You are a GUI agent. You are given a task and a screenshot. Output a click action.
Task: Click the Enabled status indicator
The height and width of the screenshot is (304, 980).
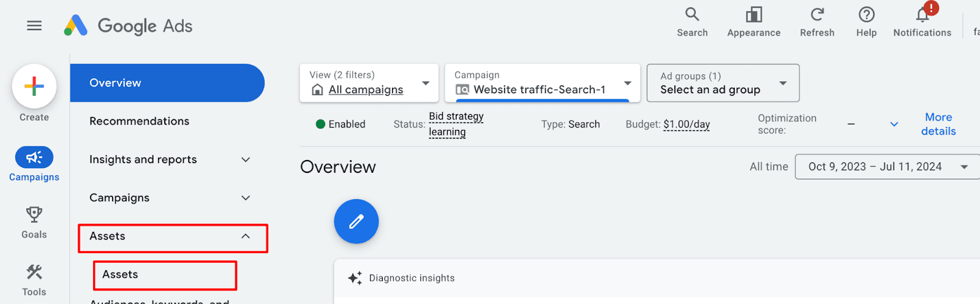coord(341,124)
